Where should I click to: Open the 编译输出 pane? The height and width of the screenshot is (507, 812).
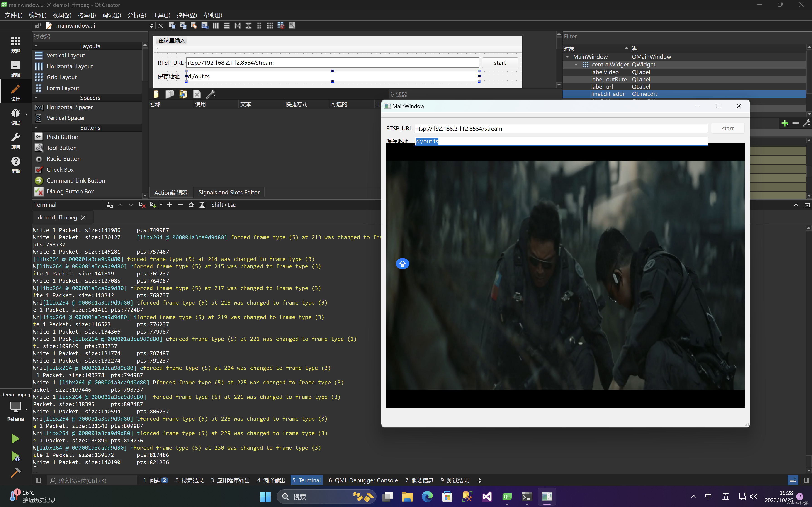click(x=271, y=480)
